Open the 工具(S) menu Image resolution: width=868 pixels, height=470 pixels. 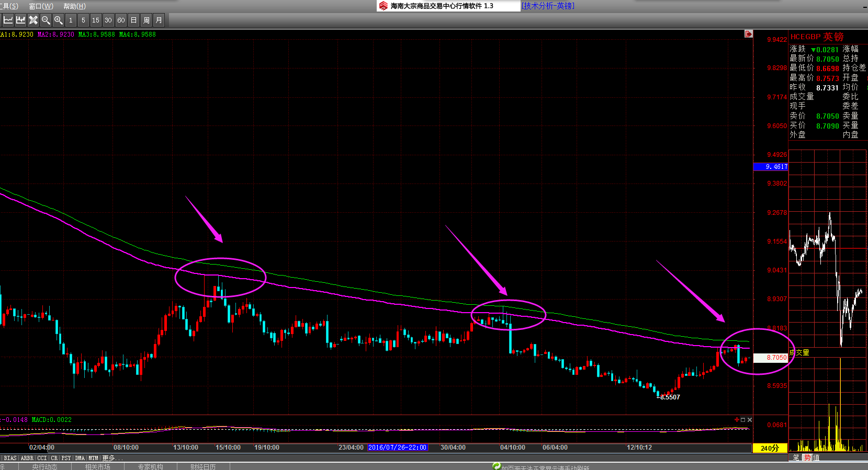[x=9, y=6]
